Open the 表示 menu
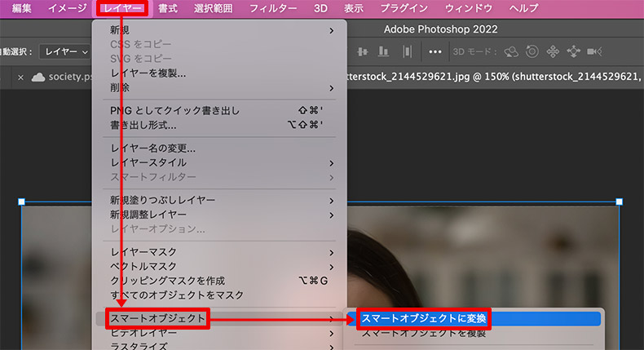The image size is (644, 350). pos(354,8)
